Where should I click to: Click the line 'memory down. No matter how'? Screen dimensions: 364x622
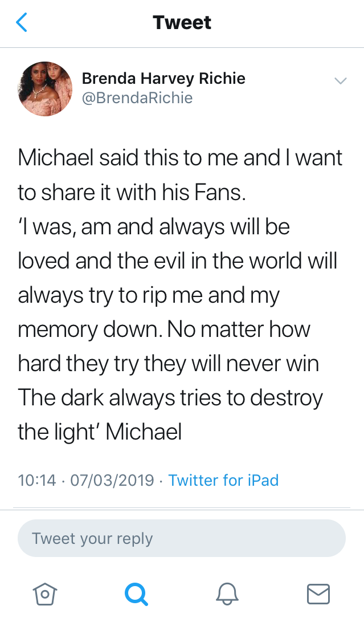tap(164, 330)
